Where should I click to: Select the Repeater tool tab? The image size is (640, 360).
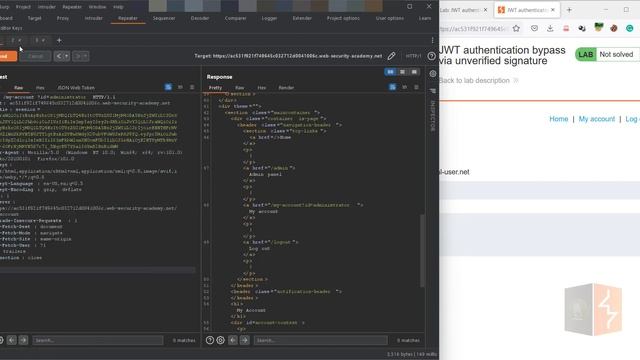[128, 18]
